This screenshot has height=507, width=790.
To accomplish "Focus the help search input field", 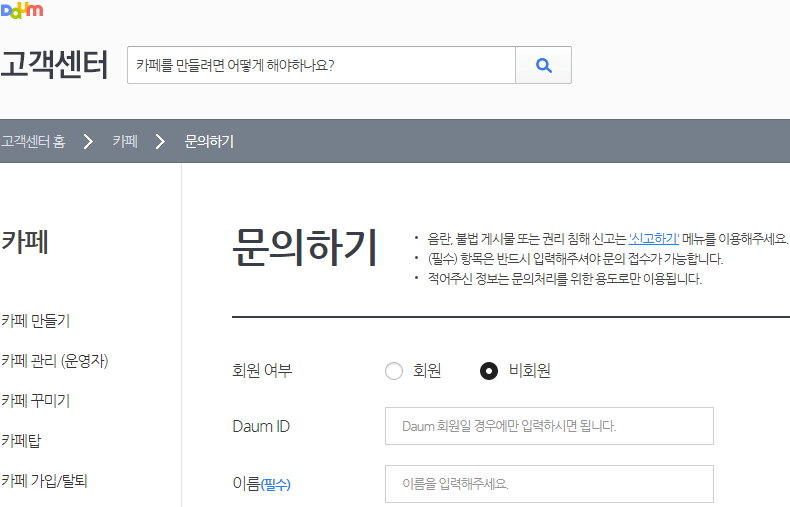I will pos(321,65).
